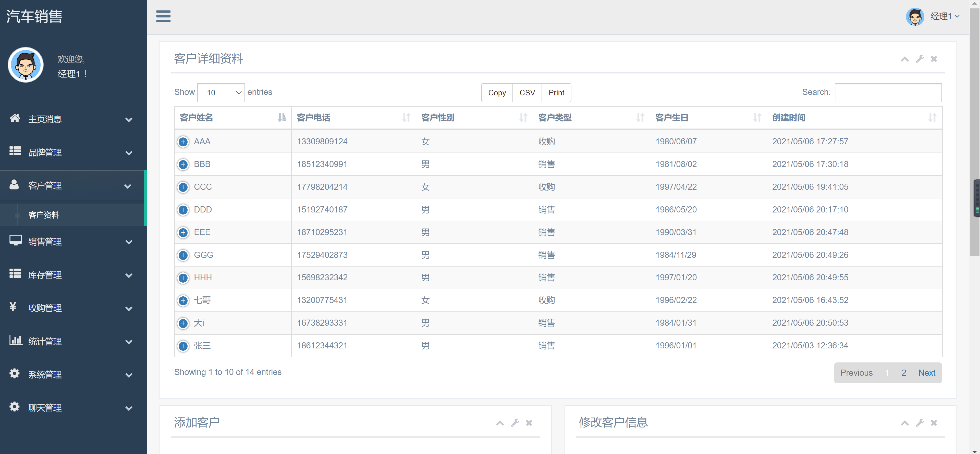Open the 系统管理 menu label
Screen dimensions: 980x454
click(x=45, y=374)
